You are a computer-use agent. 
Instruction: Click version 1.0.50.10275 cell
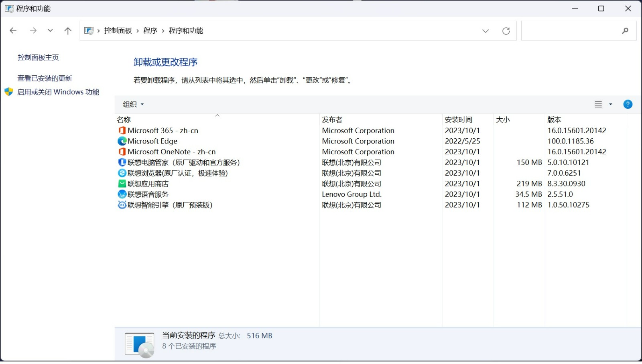(569, 205)
